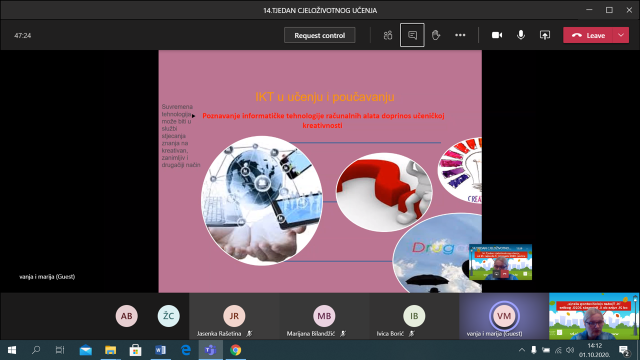The height and width of the screenshot is (360, 640).
Task: Open the share content tray
Action: [545, 36]
